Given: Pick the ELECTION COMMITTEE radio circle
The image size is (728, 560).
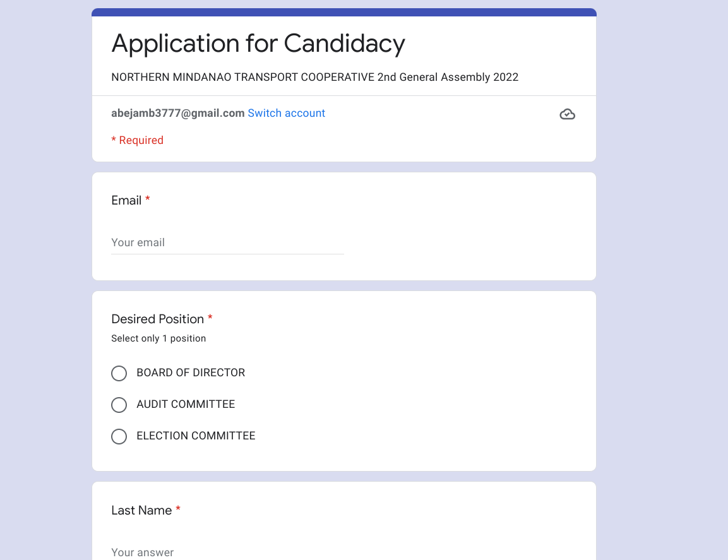Looking at the screenshot, I should pos(119,436).
